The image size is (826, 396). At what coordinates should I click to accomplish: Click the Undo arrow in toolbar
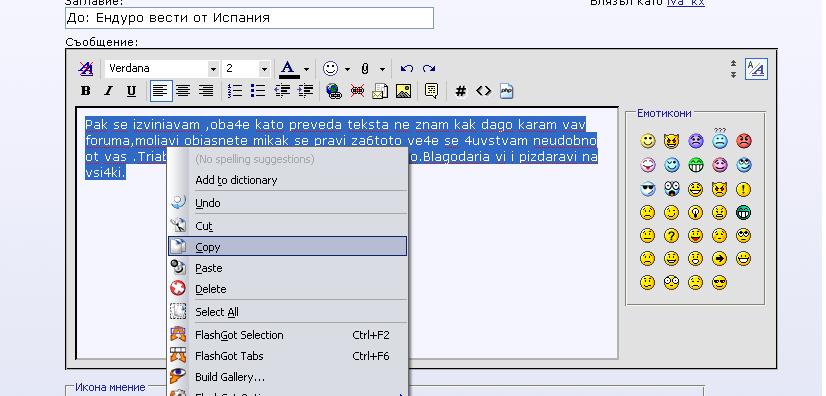[406, 68]
